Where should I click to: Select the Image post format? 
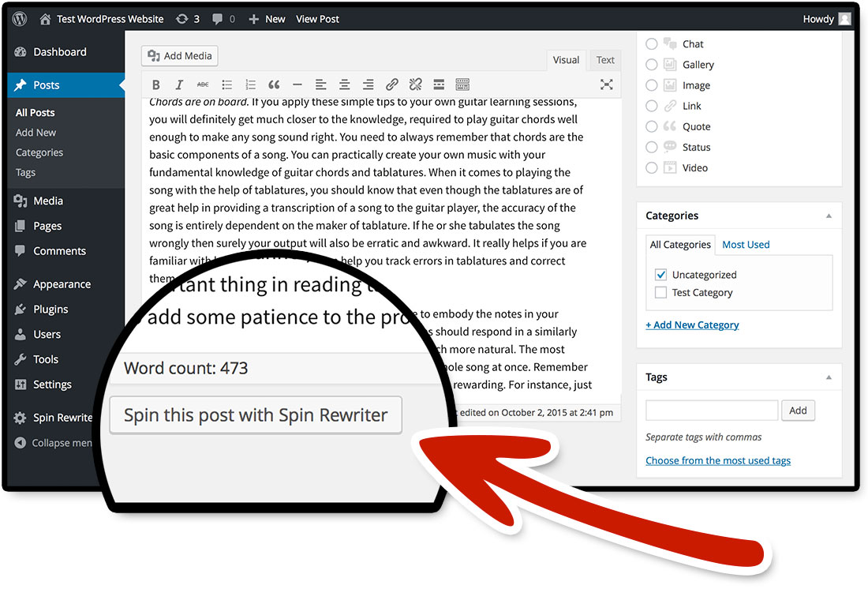652,85
